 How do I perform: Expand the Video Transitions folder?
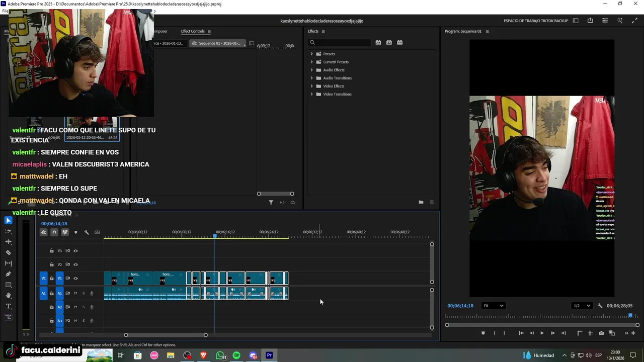311,94
